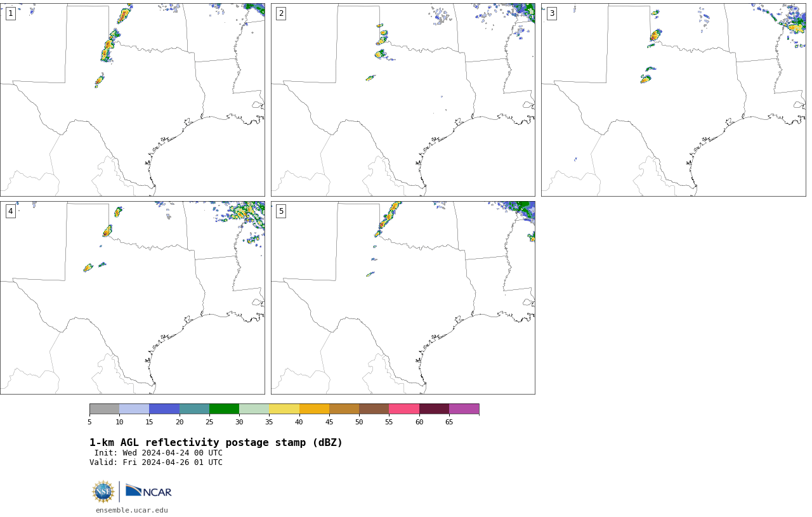Click the pink 55-60 dBZ swatch

click(x=404, y=409)
